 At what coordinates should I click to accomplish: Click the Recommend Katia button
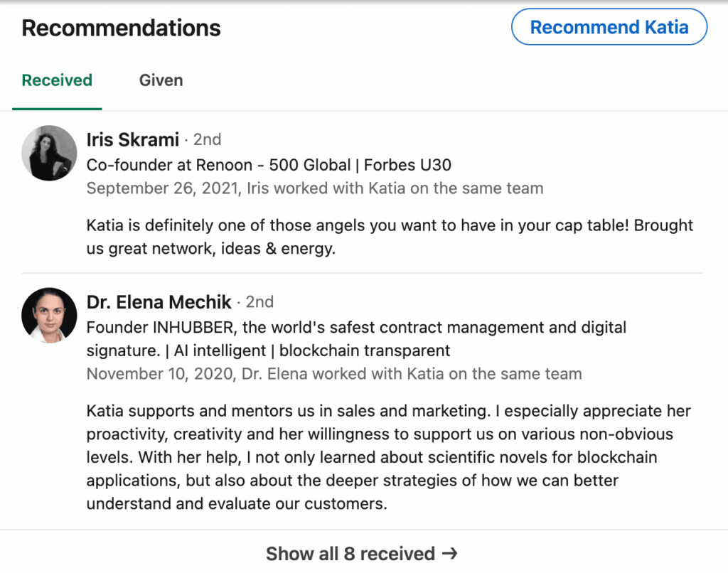coord(609,28)
